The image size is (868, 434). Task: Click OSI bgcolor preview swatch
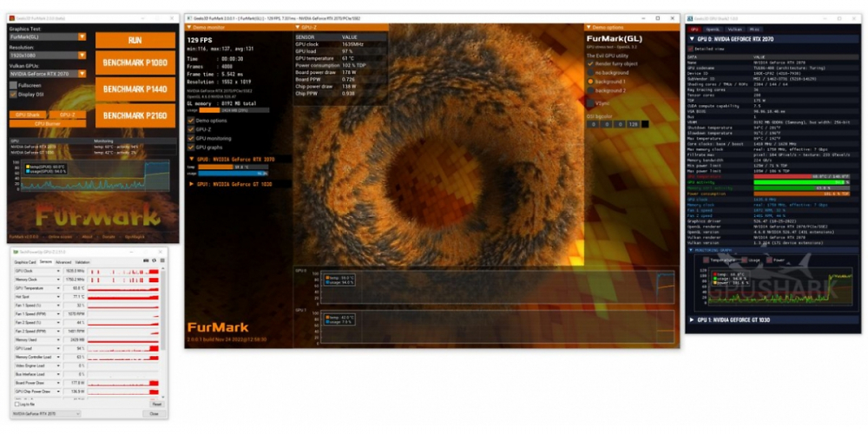coord(645,124)
